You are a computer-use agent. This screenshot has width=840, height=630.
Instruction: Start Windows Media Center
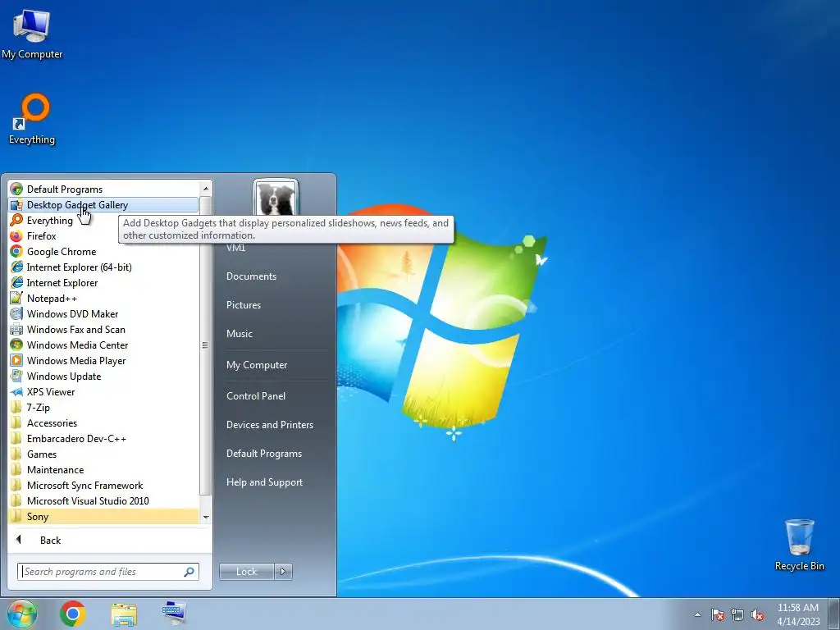(103, 345)
